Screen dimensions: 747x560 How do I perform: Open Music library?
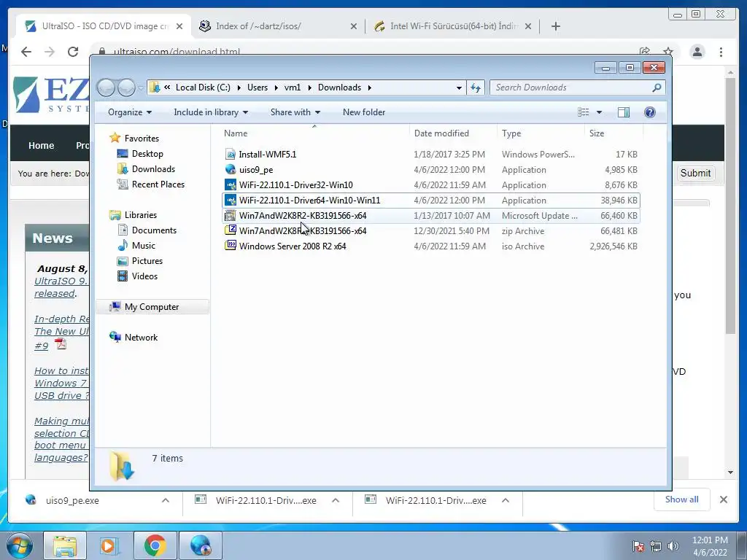144,245
